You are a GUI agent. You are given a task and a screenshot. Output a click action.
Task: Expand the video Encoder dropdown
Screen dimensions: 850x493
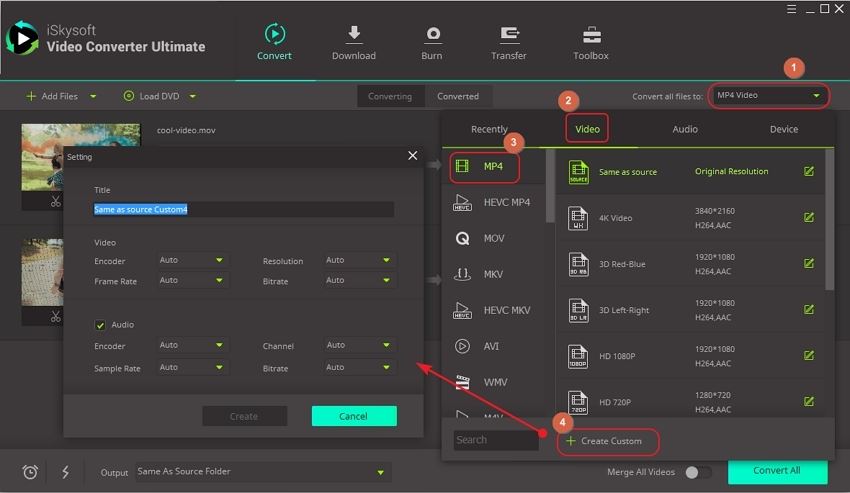click(193, 260)
